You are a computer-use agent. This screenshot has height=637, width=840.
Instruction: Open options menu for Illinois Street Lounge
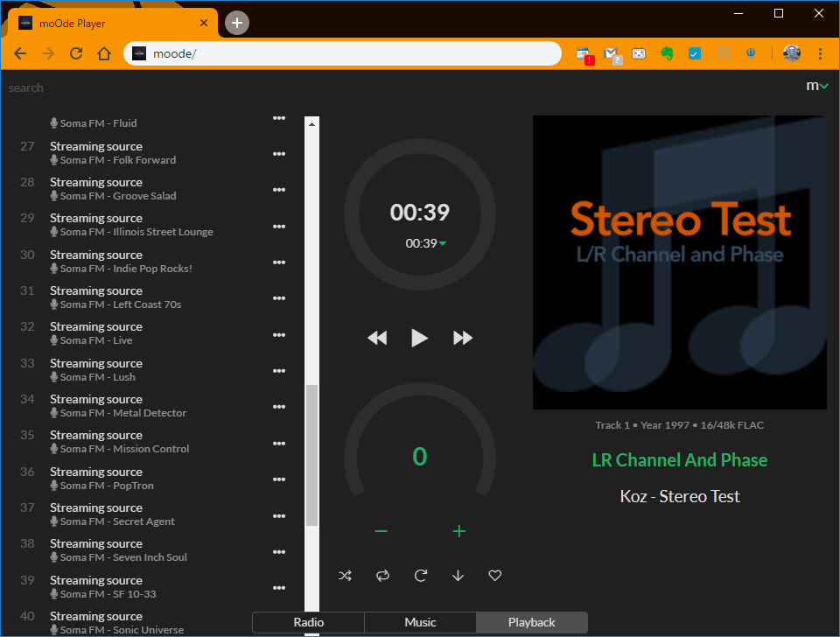point(279,226)
